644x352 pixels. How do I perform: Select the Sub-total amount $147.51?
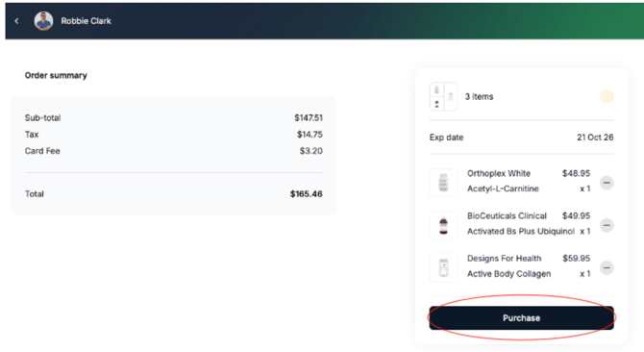[x=309, y=118]
